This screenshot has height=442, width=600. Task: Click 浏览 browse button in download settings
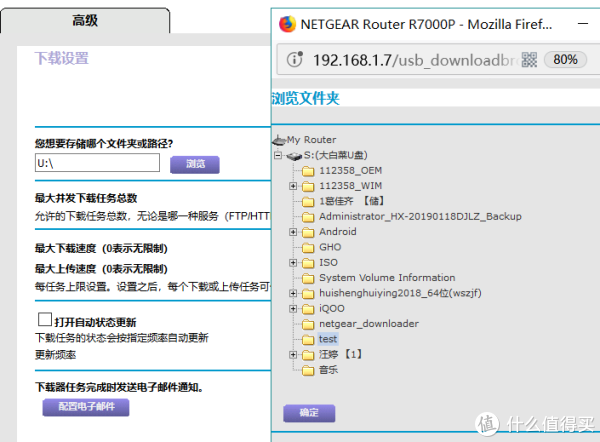195,164
